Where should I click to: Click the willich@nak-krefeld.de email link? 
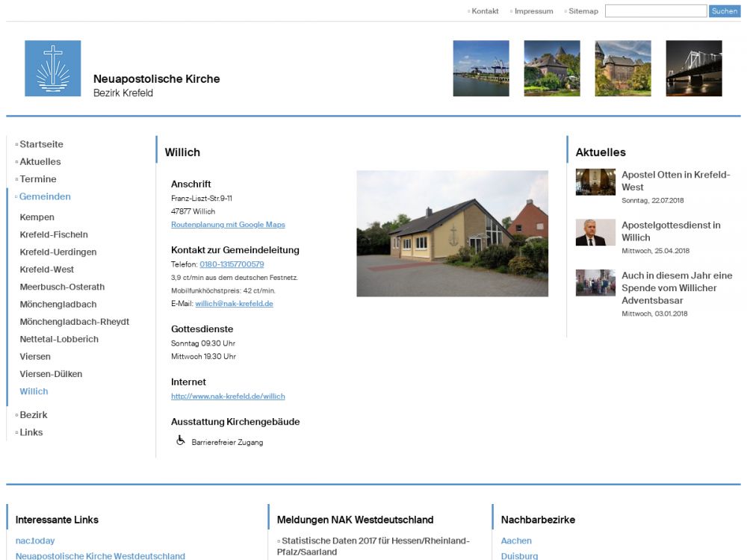(x=234, y=304)
